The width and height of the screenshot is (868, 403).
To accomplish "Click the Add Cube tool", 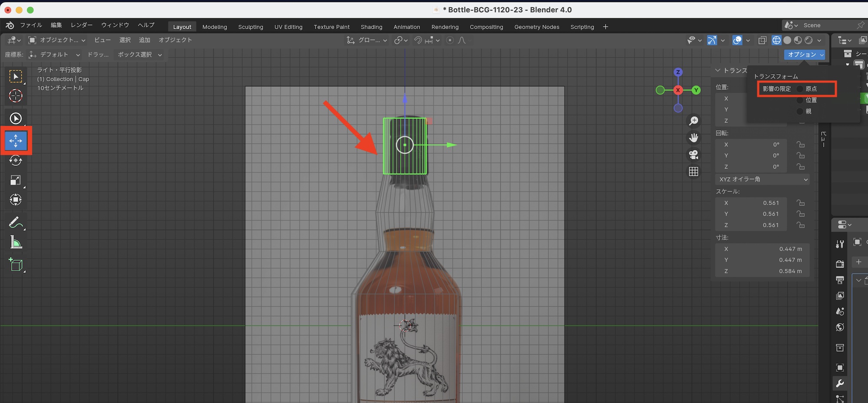I will click(x=16, y=264).
